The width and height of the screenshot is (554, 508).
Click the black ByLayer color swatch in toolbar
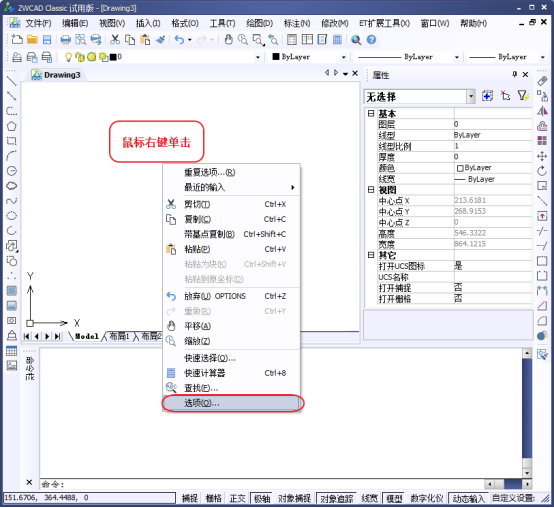click(x=276, y=57)
